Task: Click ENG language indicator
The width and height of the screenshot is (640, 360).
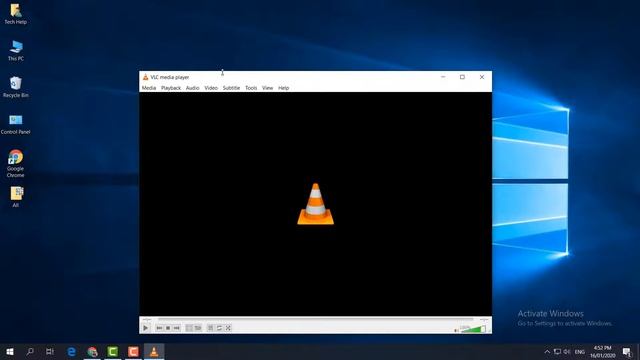Action: pos(580,351)
